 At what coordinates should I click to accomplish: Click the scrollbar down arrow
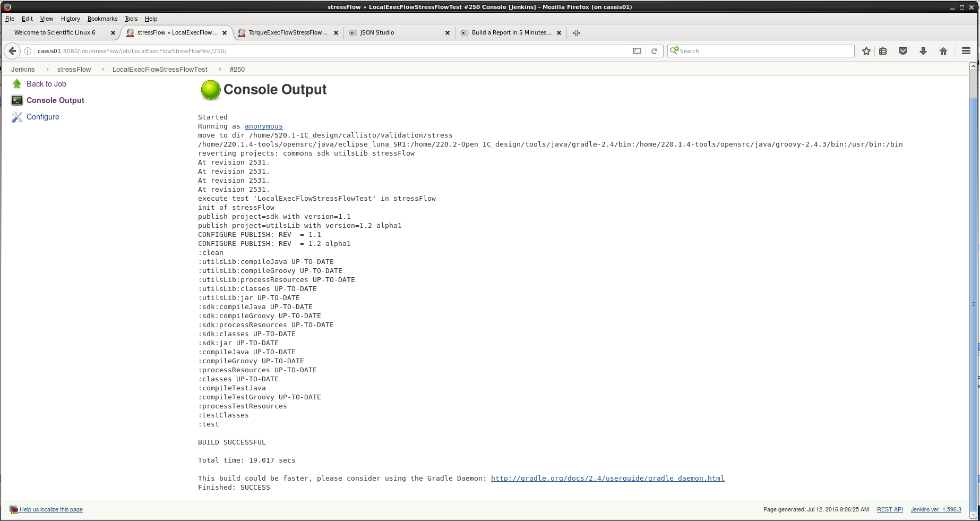[973, 515]
